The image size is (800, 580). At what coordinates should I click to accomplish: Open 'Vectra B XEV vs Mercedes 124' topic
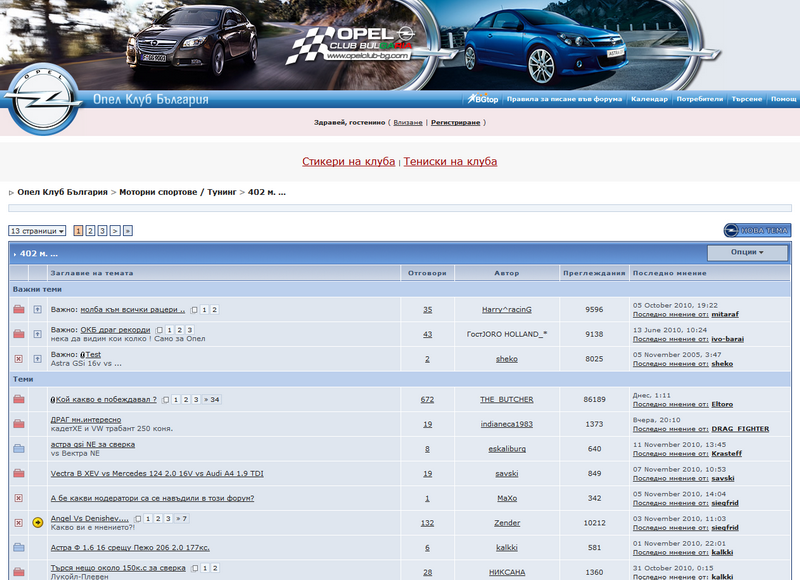point(157,473)
